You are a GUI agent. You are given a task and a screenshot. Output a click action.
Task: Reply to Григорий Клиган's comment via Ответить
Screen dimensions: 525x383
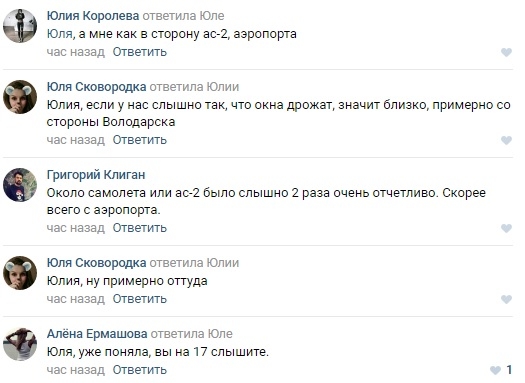[140, 228]
